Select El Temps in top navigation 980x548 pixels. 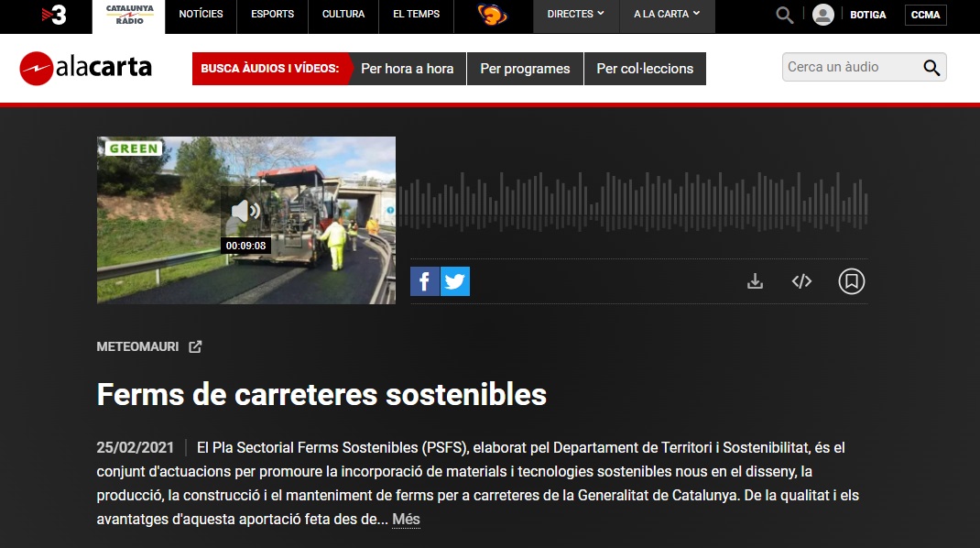(x=416, y=14)
